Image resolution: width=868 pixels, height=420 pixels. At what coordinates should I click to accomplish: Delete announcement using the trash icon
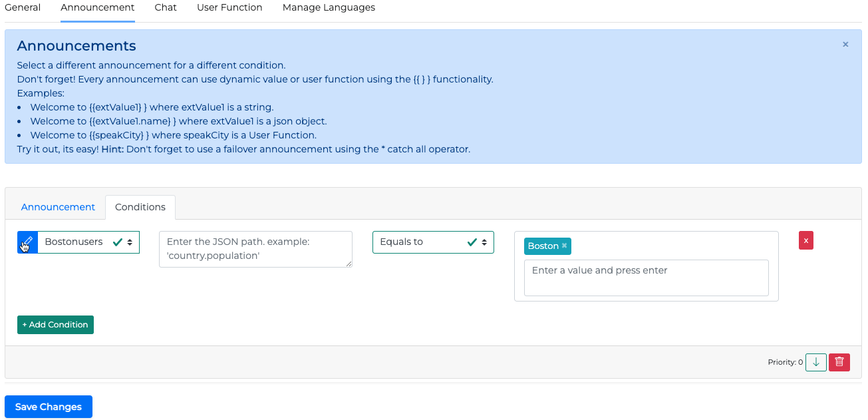(839, 362)
